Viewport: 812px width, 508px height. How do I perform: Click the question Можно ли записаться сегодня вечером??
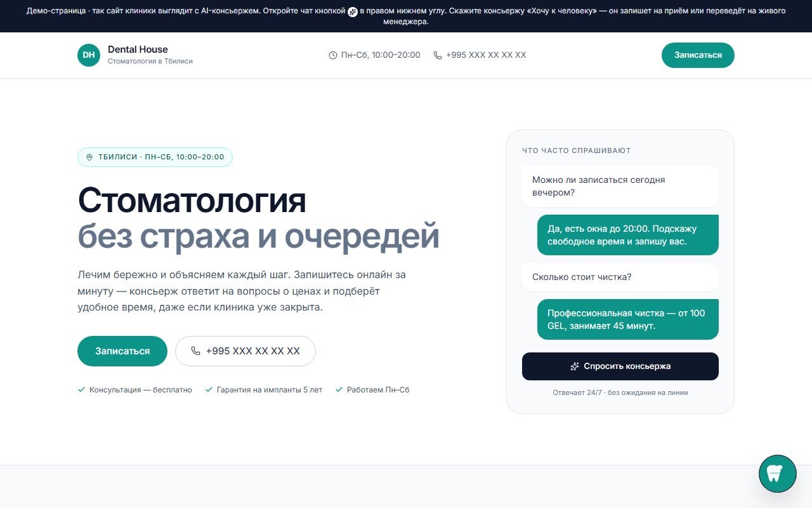pyautogui.click(x=620, y=186)
